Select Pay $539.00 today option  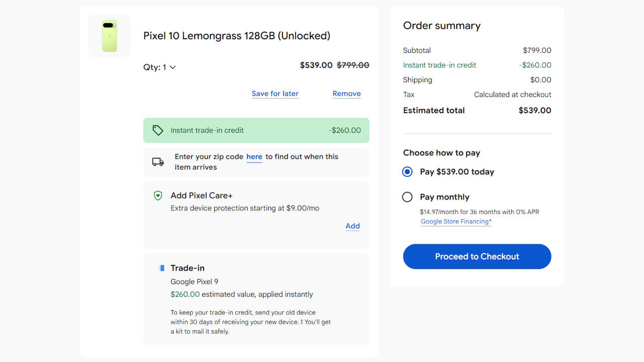pos(408,172)
